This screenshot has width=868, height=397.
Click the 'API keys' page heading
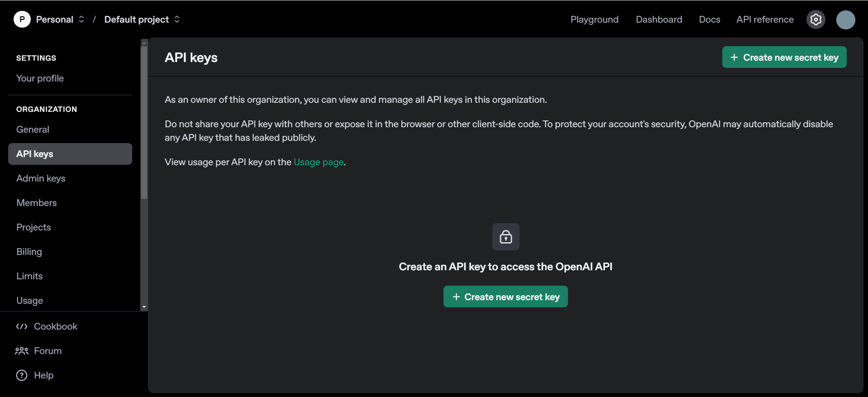(x=191, y=57)
